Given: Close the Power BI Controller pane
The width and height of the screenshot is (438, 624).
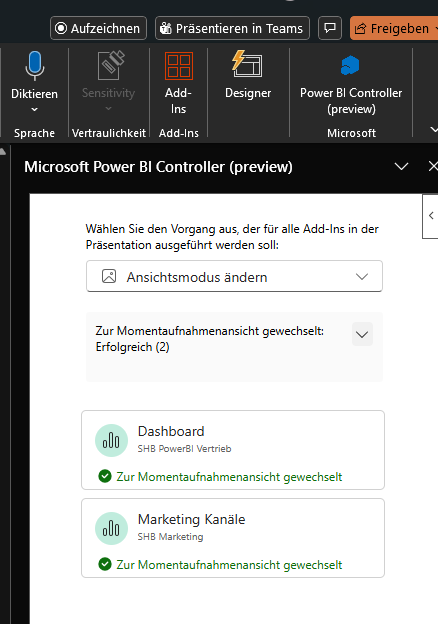Looking at the screenshot, I should (x=433, y=166).
